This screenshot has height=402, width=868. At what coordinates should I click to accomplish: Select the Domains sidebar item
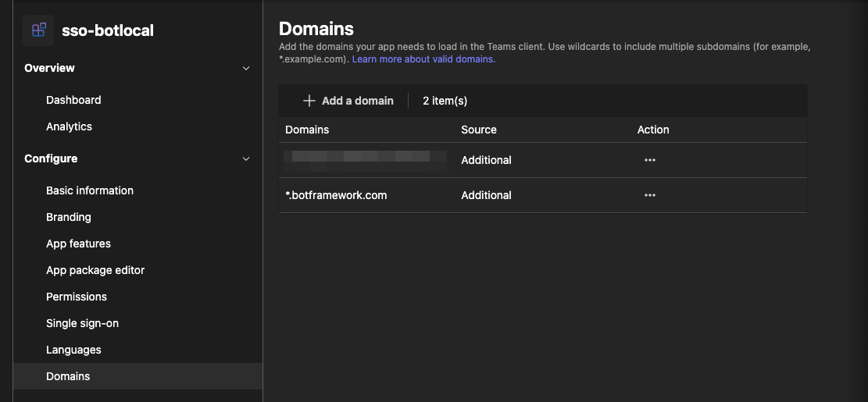[x=68, y=376]
